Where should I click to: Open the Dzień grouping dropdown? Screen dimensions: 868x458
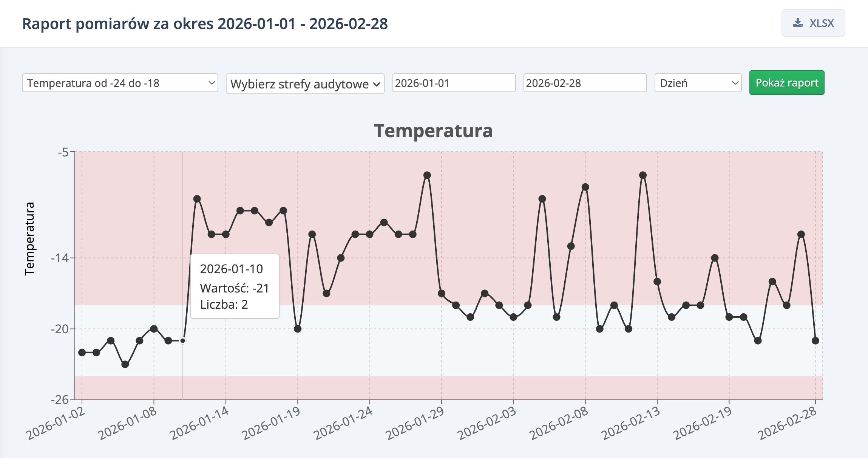[698, 83]
